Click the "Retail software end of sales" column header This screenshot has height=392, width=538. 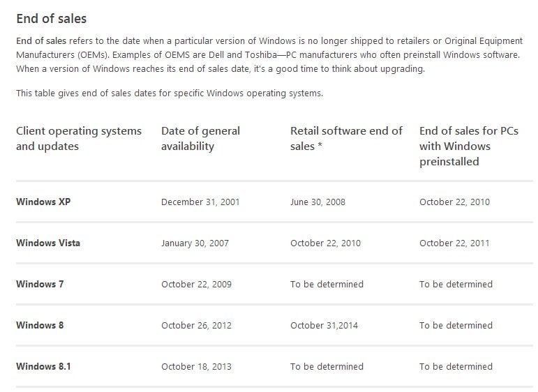[346, 138]
